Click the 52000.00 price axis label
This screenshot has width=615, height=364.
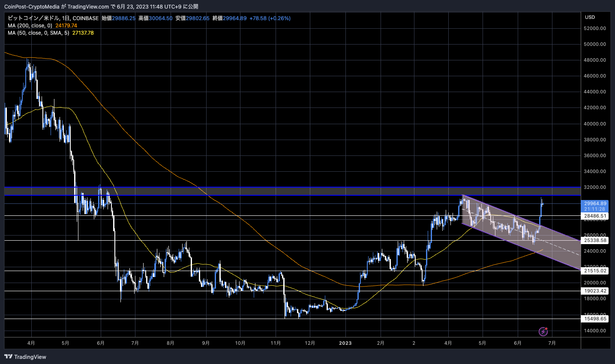click(x=595, y=28)
